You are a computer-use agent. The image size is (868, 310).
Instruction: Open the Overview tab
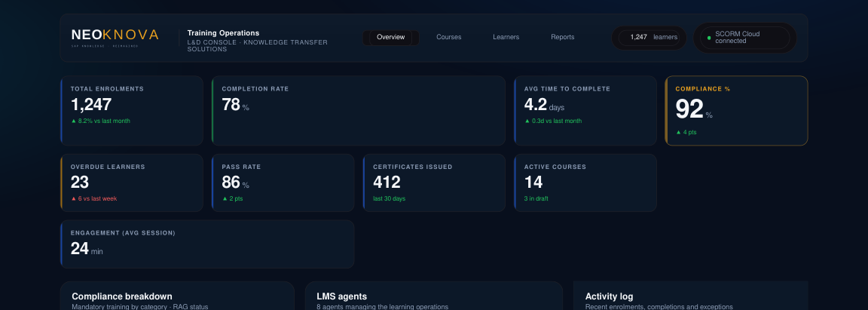(x=391, y=37)
